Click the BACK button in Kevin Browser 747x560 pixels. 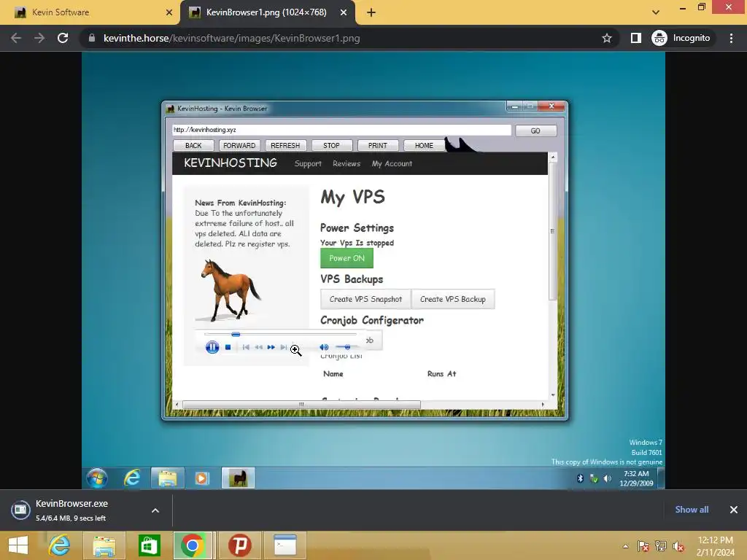(x=193, y=145)
